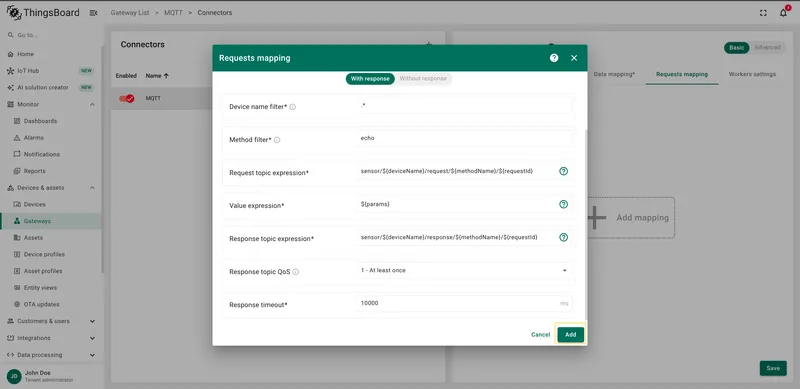Viewport: 800px width, 389px height.
Task: Click info icon next to Device name filter
Action: 293,107
